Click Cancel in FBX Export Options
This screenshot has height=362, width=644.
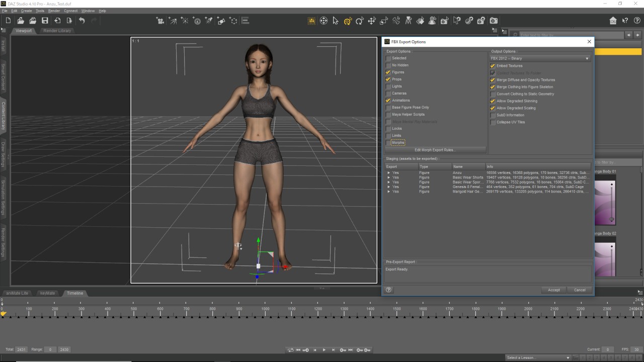pyautogui.click(x=580, y=290)
